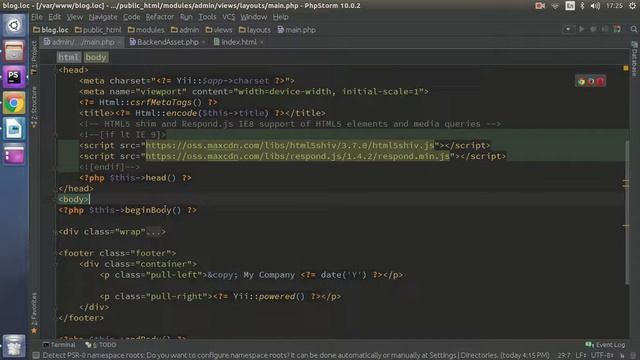640x360 pixels.
Task: Open the Help menu
Action: point(280,17)
